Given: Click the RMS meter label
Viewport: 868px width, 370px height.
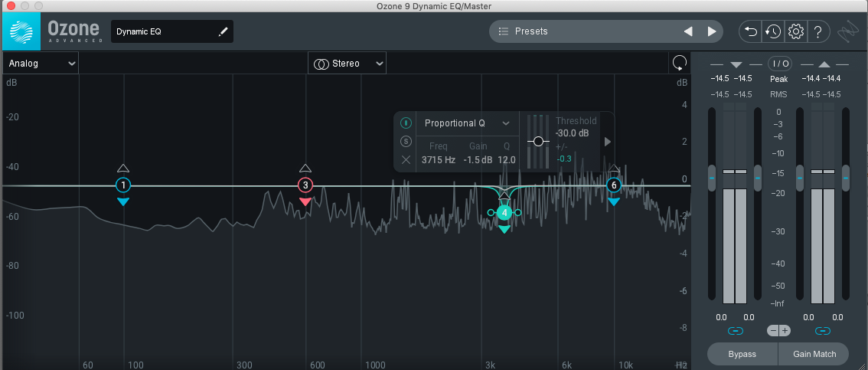Looking at the screenshot, I should click(x=779, y=95).
